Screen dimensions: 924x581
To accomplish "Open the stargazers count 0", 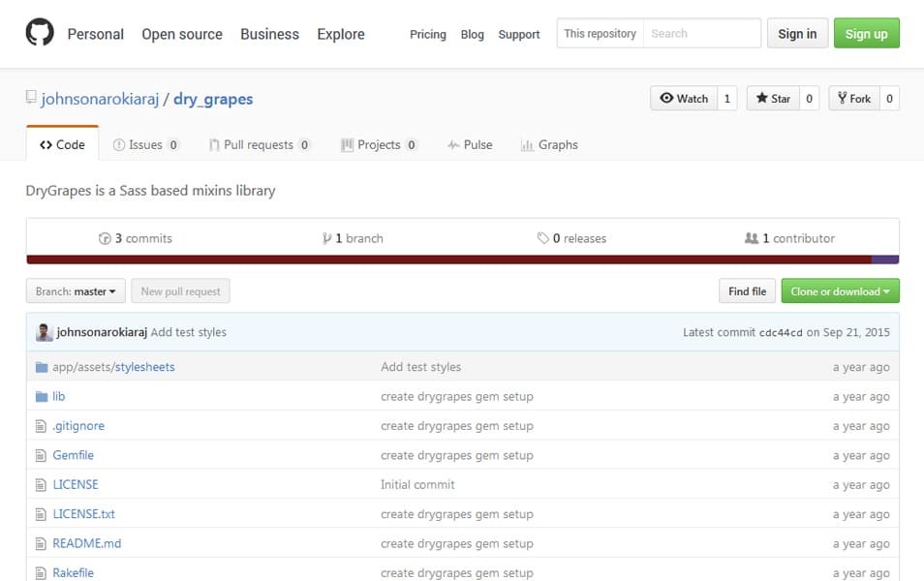I will click(809, 99).
